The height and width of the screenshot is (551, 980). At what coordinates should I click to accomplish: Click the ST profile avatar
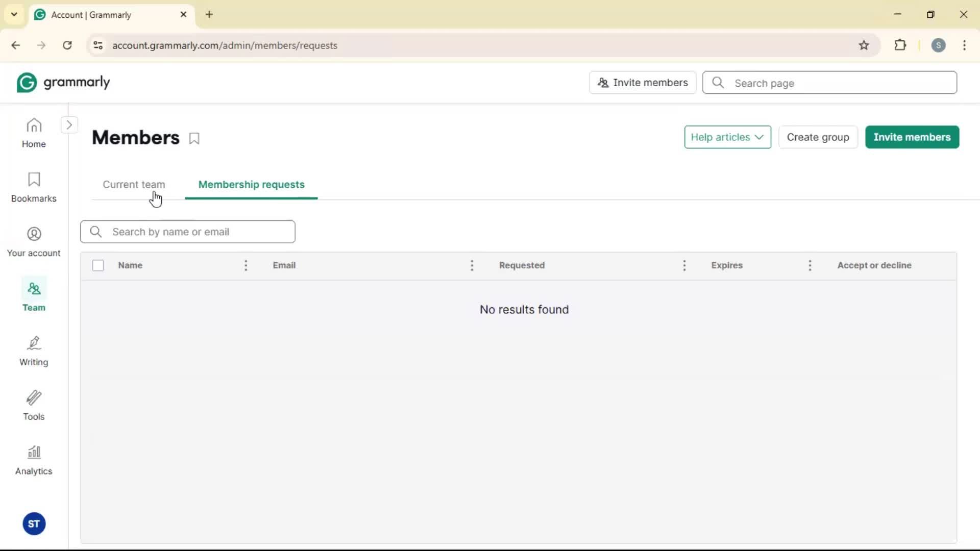click(34, 524)
